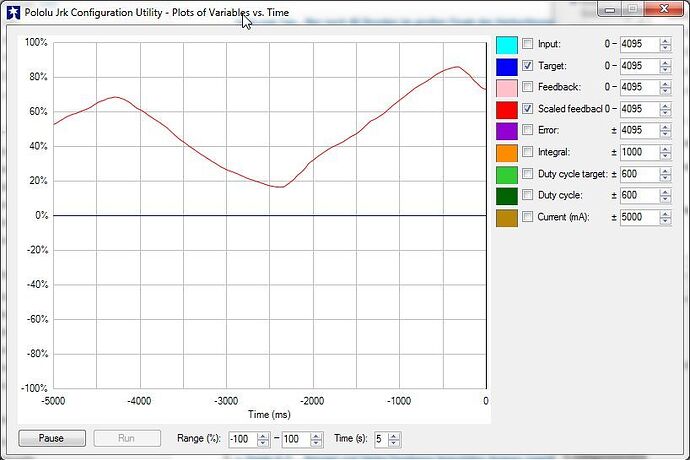
Task: Click the blue Target color swatch
Action: tap(507, 66)
